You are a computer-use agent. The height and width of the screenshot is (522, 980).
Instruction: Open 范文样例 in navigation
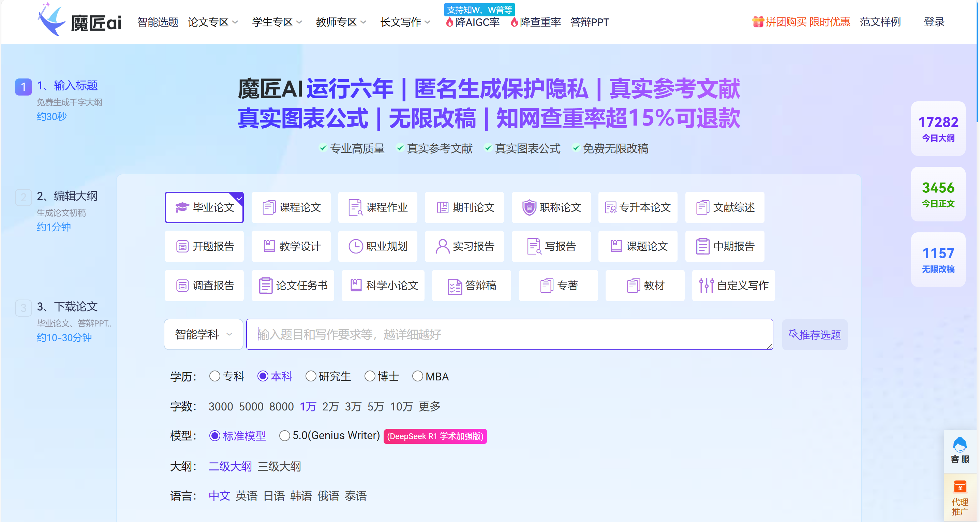coord(880,22)
